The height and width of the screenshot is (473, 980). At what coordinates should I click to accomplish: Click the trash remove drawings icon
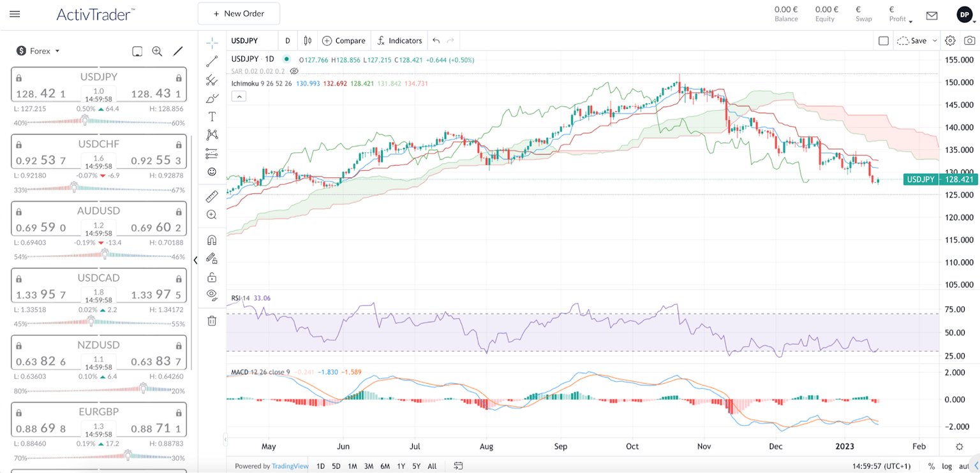pos(212,321)
